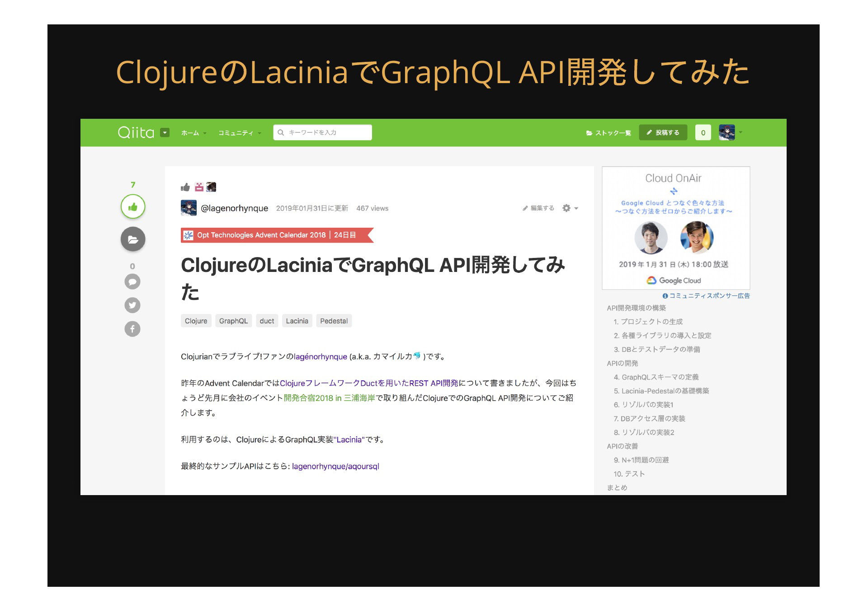The image size is (868, 613).
Task: Share article on Twitter icon
Action: coord(132,305)
